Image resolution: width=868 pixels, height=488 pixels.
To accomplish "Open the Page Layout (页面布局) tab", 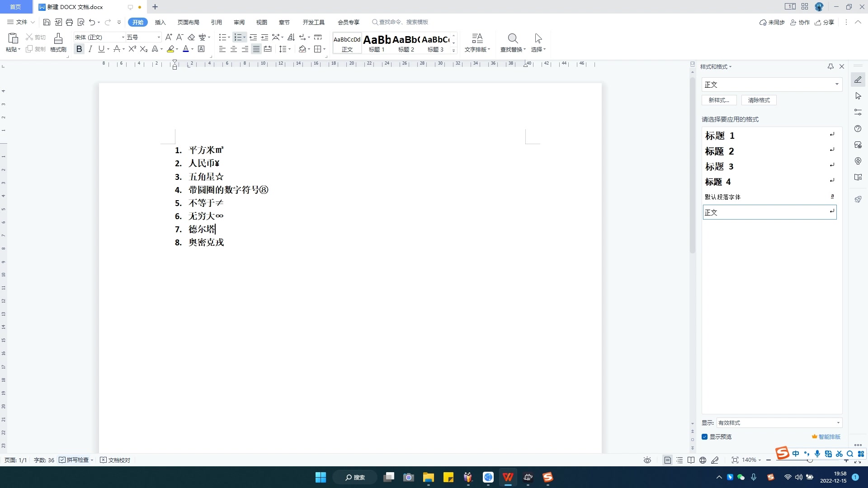I will coord(188,22).
